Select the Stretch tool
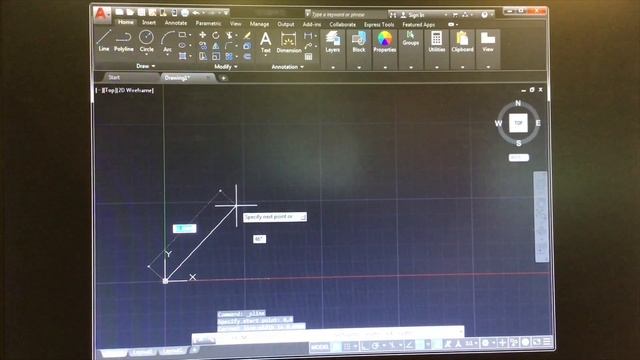Screen dimensions: 640x360 point(202,56)
